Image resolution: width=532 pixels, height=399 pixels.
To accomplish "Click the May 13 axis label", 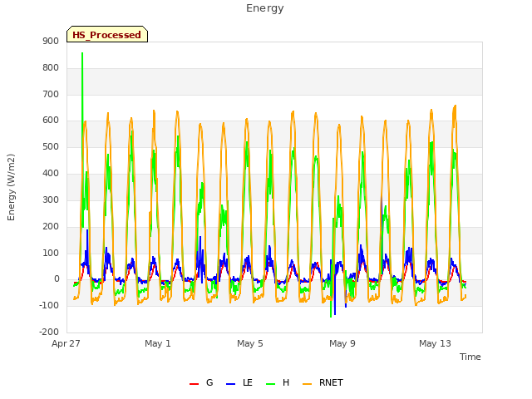I will (x=435, y=343).
